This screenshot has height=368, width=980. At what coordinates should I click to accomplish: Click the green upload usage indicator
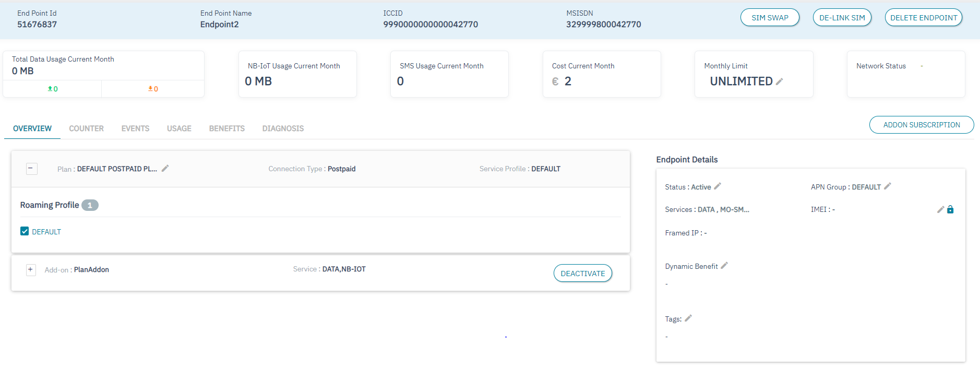(53, 89)
